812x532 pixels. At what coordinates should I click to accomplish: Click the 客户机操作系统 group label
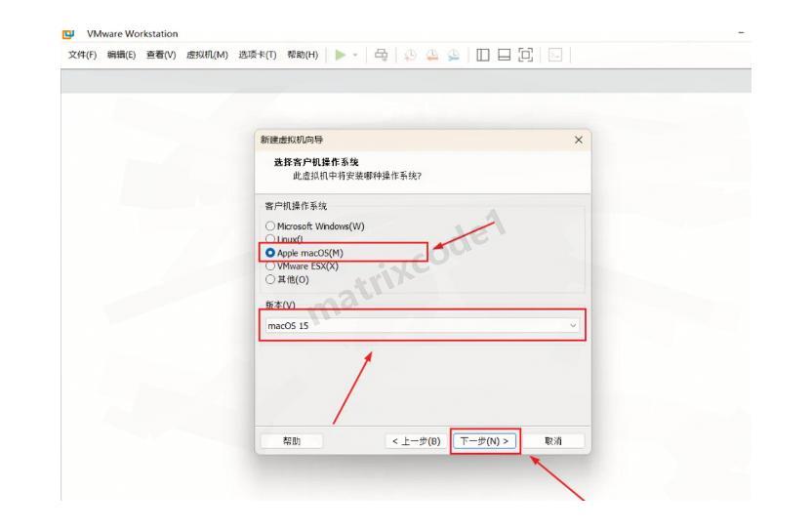pos(296,206)
